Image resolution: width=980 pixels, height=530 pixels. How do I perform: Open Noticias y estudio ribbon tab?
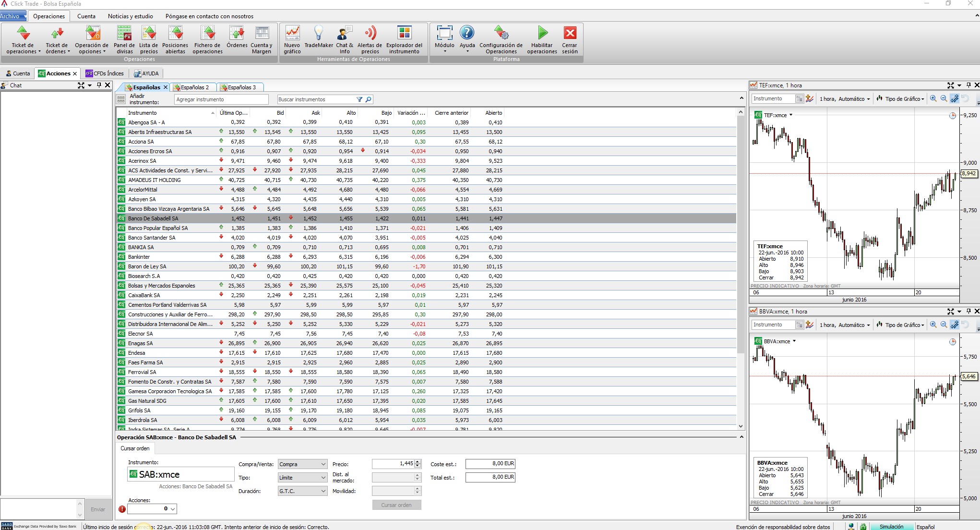point(131,16)
